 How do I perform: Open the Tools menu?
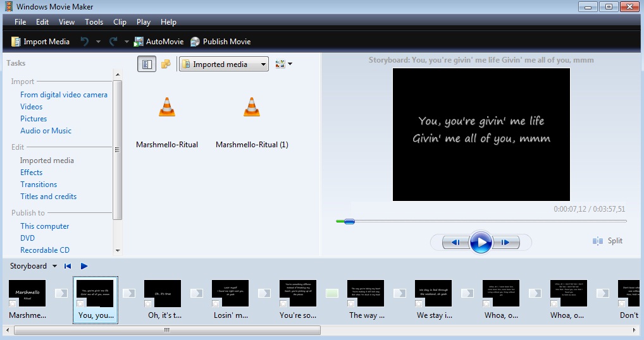click(94, 22)
